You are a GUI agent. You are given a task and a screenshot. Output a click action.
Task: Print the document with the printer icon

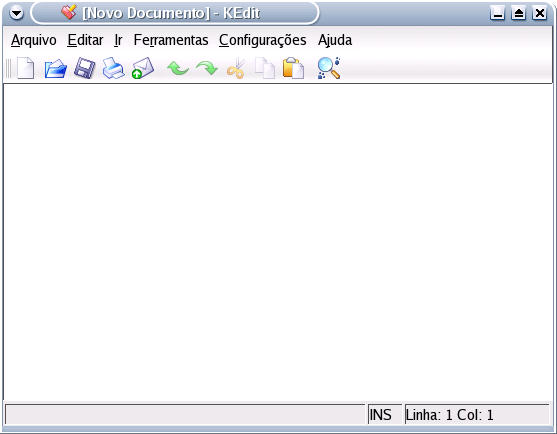tap(113, 68)
